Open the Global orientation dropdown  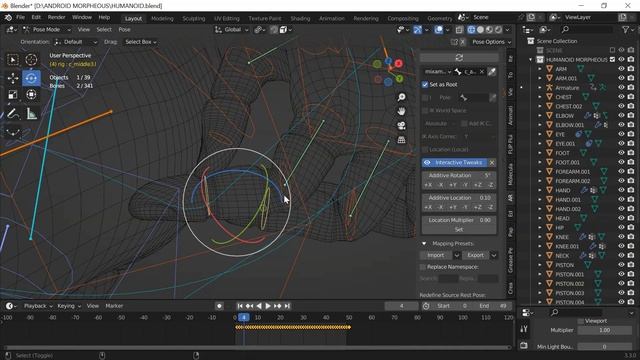[x=231, y=30]
